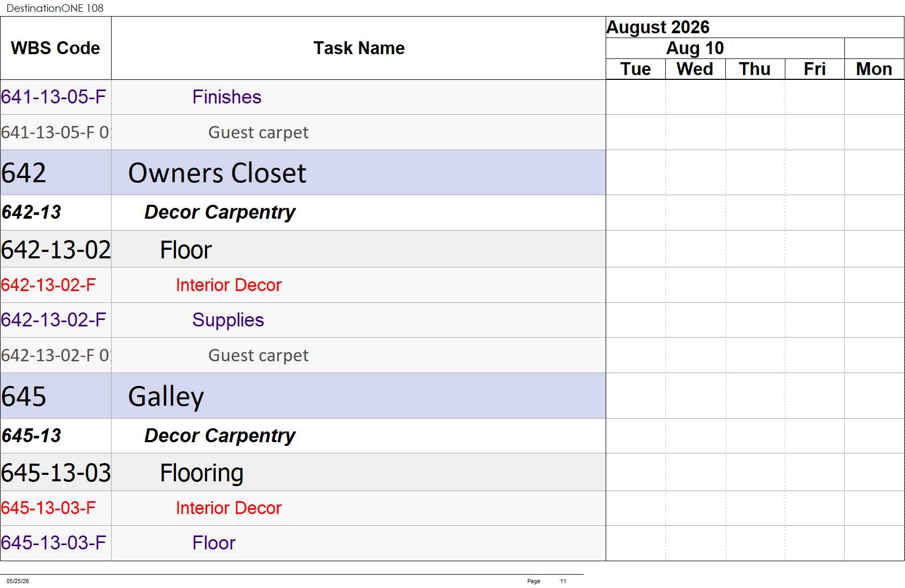Image resolution: width=905 pixels, height=588 pixels.
Task: Select WBS code cell 645
Action: click(x=56, y=396)
